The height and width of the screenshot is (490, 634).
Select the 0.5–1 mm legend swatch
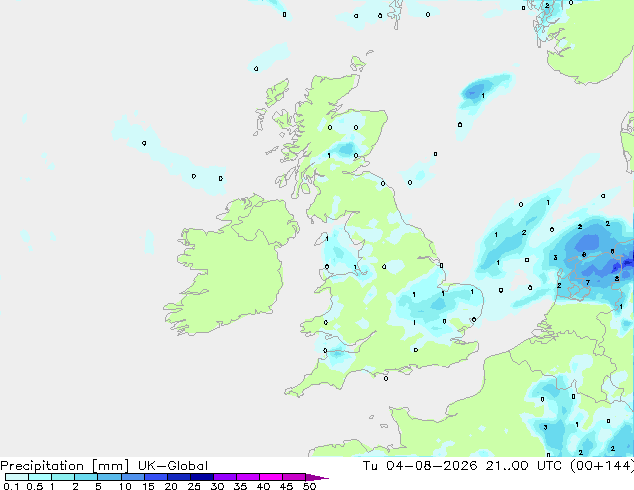point(40,477)
